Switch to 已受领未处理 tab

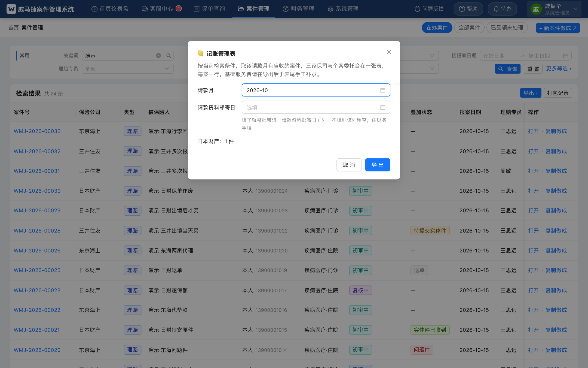click(507, 28)
